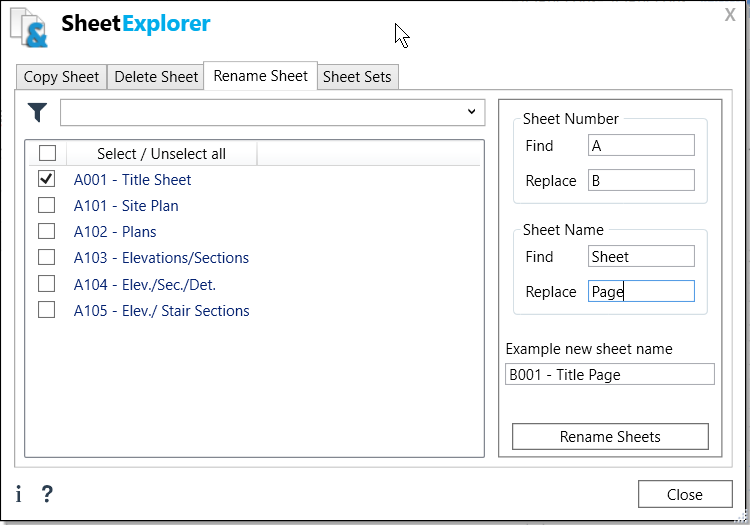Open the filter dropdown arrow

(x=472, y=112)
